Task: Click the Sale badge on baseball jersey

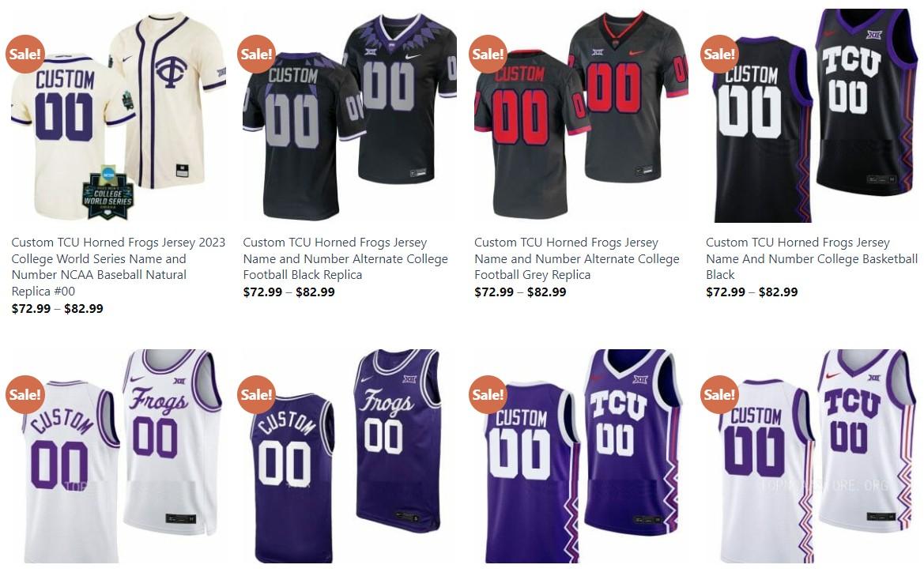Action: click(x=25, y=55)
